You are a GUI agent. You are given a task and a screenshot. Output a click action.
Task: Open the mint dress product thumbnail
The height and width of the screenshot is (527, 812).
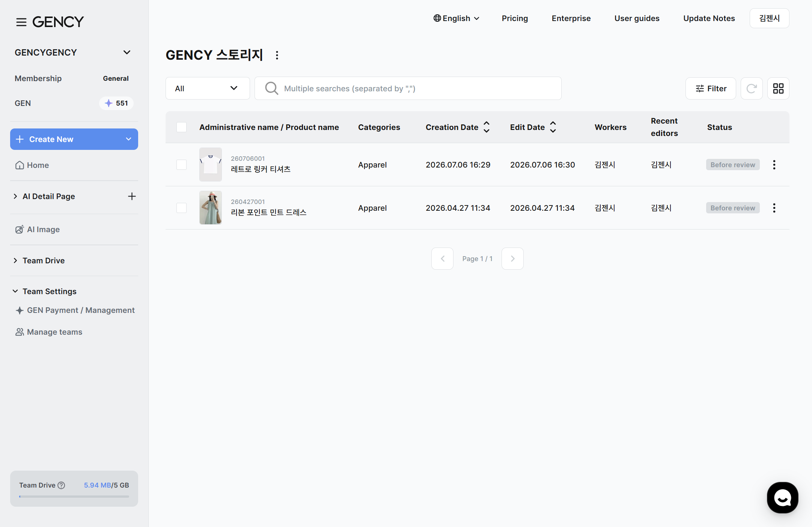click(x=211, y=208)
